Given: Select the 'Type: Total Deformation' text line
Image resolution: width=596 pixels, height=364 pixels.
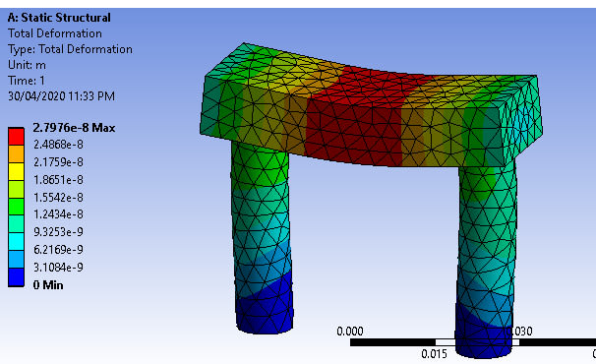Looking at the screenshot, I should pyautogui.click(x=70, y=49).
